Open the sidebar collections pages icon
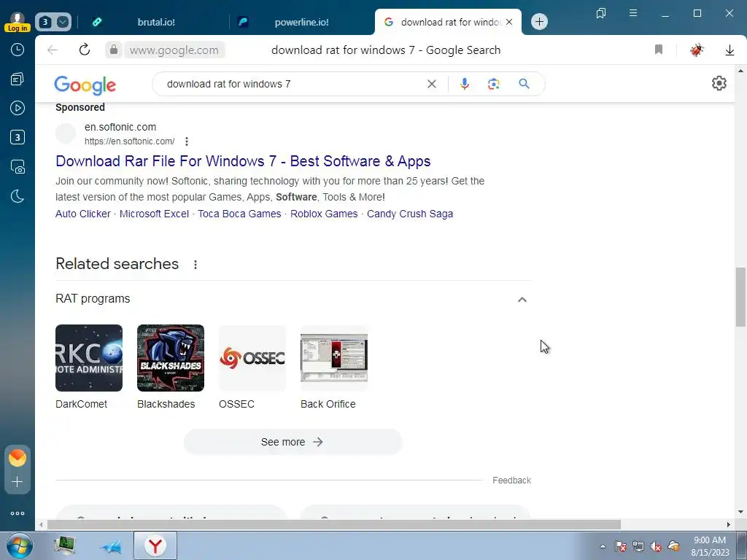Viewport: 747px width, 560px height. coord(18,79)
